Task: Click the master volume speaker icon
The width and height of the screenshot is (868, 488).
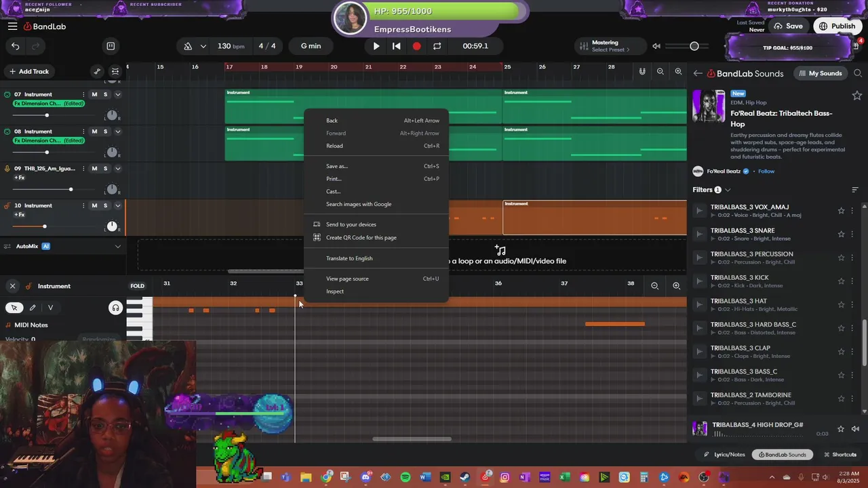Action: (656, 46)
